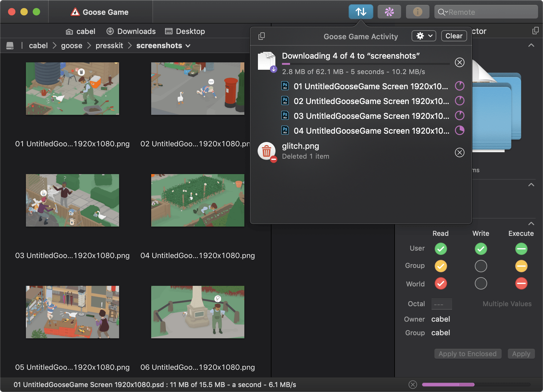Cancel the screenshots download transfer

459,62
